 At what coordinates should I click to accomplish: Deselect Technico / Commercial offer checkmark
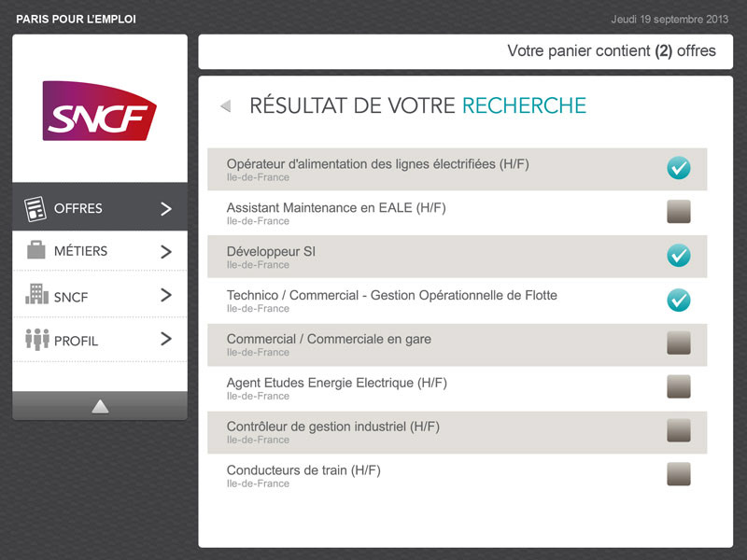(679, 300)
